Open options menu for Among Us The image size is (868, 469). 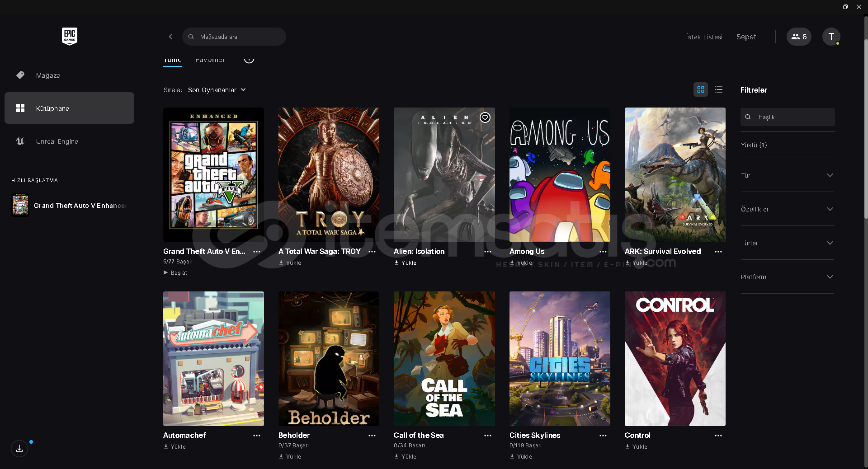click(603, 252)
